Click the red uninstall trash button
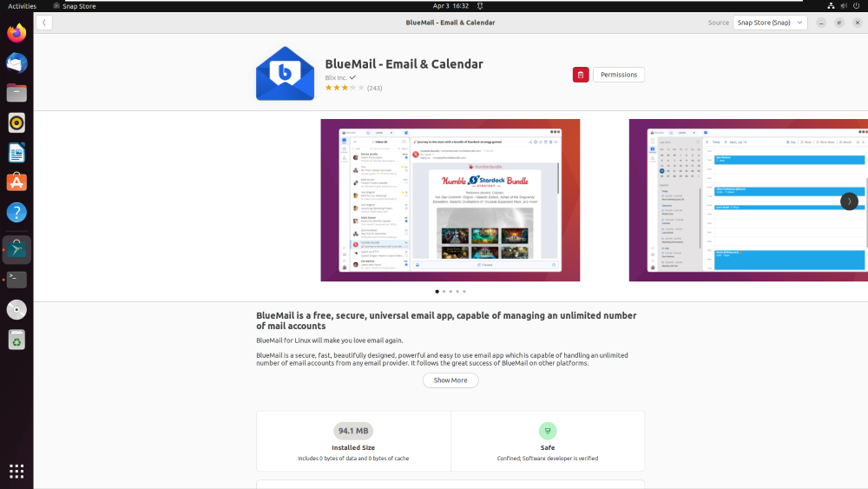This screenshot has width=868, height=489. click(x=580, y=75)
